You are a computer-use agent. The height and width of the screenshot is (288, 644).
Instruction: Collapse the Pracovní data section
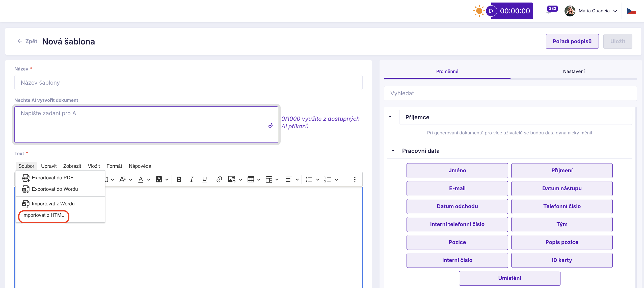tap(393, 151)
